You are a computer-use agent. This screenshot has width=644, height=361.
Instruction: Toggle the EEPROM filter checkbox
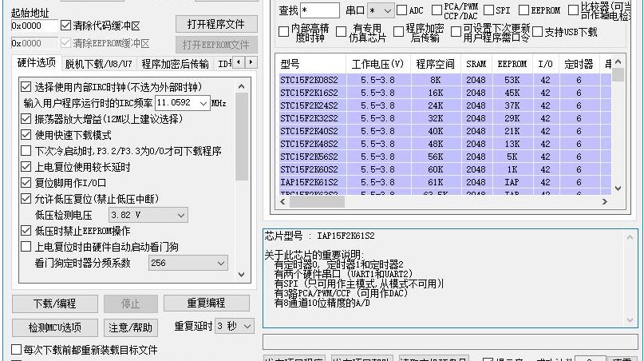[x=523, y=10]
